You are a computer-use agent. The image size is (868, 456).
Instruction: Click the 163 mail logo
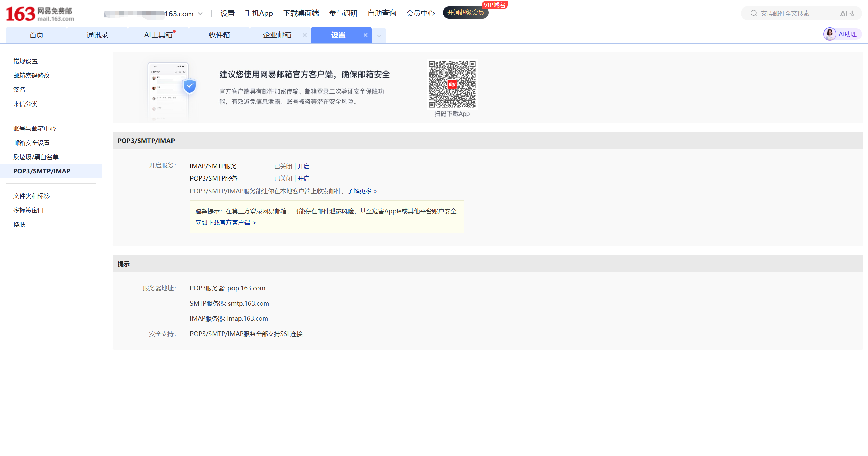tap(39, 14)
